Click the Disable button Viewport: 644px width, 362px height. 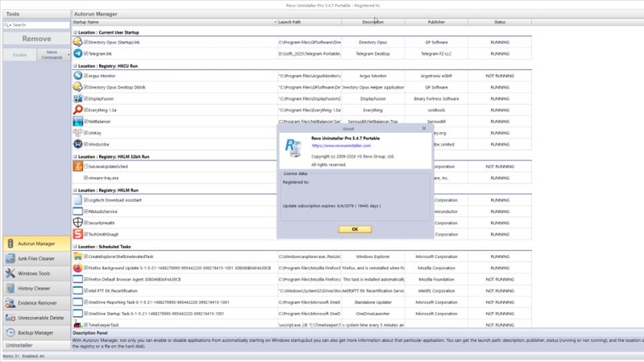19,55
